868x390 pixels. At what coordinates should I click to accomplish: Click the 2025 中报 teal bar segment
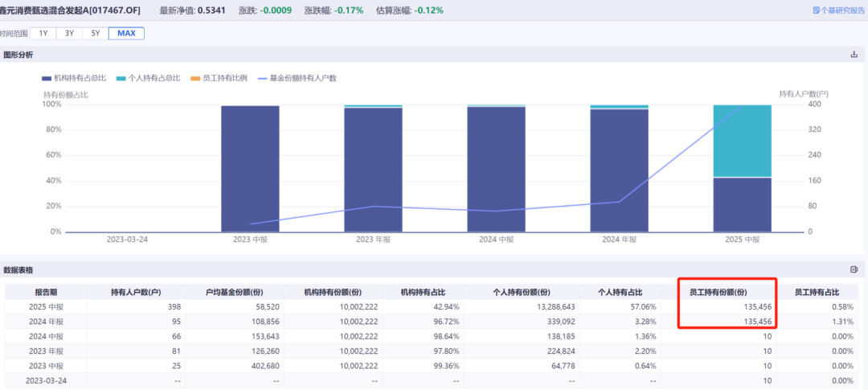pyautogui.click(x=742, y=141)
